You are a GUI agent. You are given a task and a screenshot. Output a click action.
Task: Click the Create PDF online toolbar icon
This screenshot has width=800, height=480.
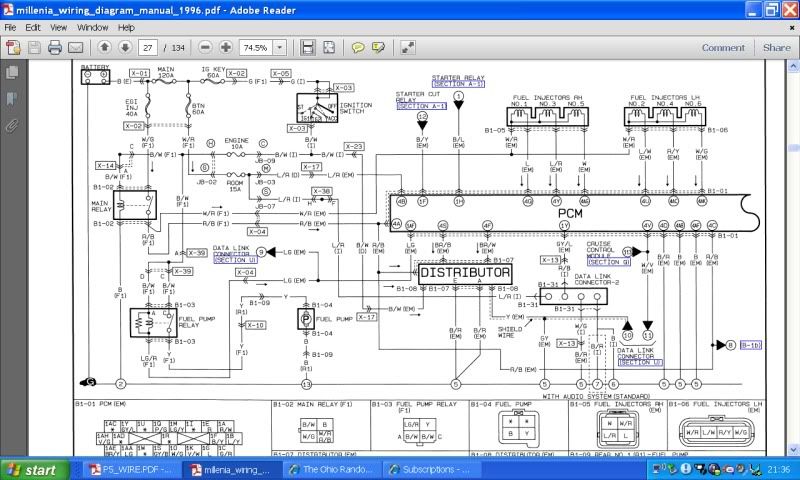click(x=13, y=47)
